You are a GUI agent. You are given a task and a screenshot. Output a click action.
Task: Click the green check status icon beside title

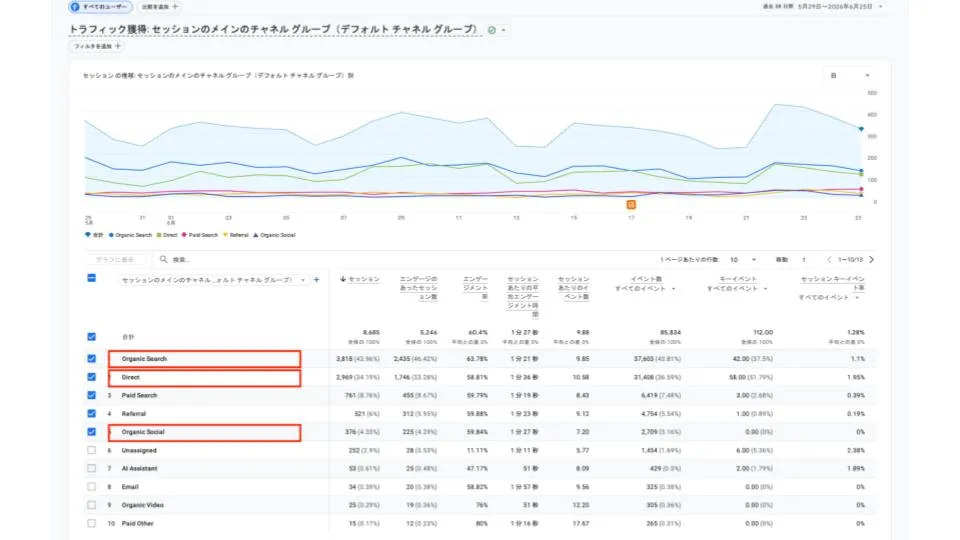pos(492,30)
